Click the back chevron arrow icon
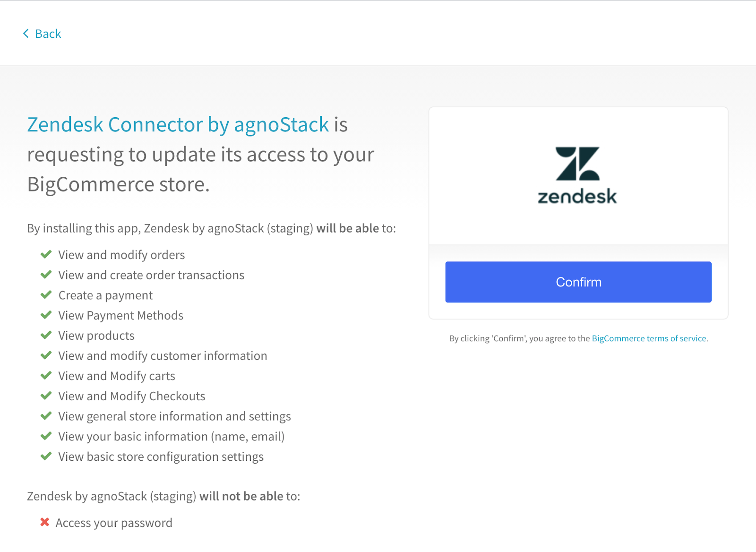Viewport: 756px width, 552px height. [26, 34]
